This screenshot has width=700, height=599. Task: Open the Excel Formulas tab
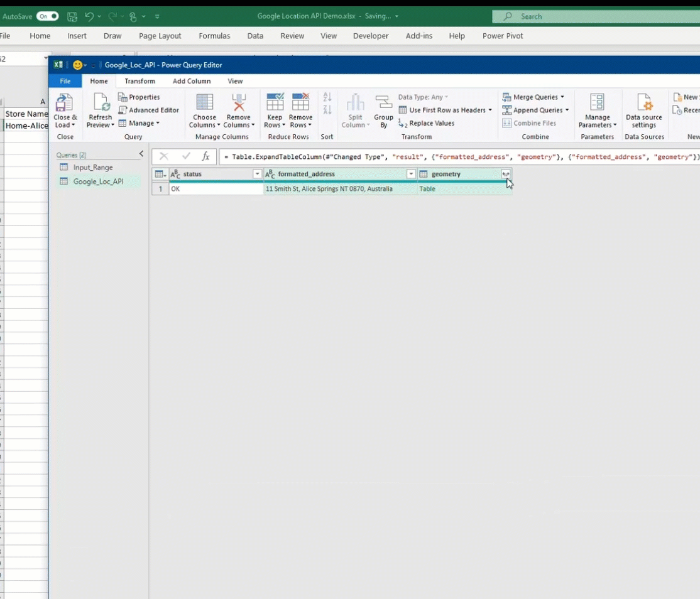point(214,36)
